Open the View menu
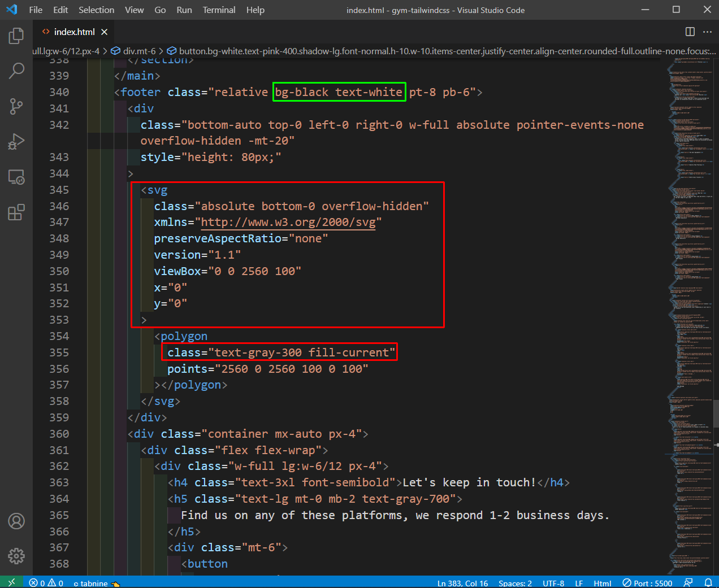Image resolution: width=719 pixels, height=588 pixels. point(135,10)
